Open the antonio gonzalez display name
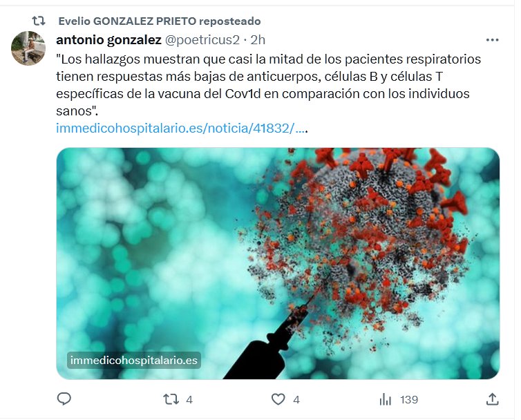Screen dimensions: 521x420 point(108,40)
